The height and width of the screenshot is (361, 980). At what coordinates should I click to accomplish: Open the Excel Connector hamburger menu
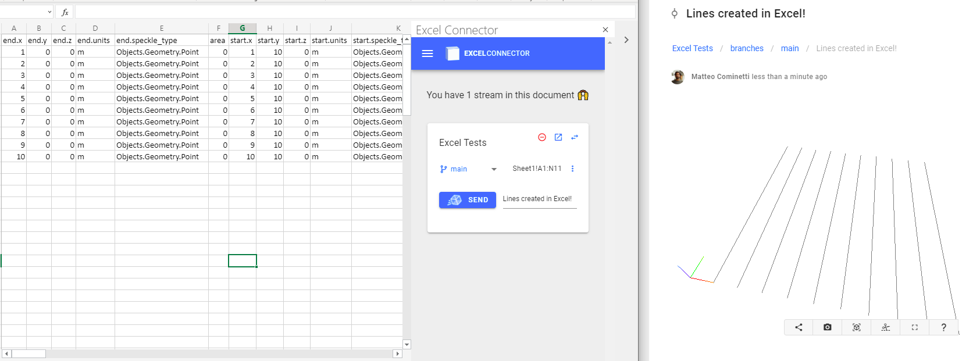click(427, 53)
